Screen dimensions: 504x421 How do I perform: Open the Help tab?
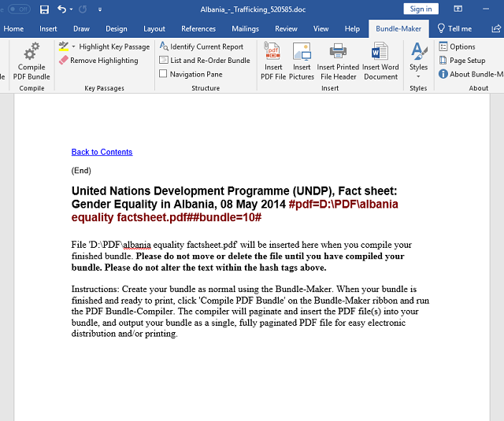point(352,28)
